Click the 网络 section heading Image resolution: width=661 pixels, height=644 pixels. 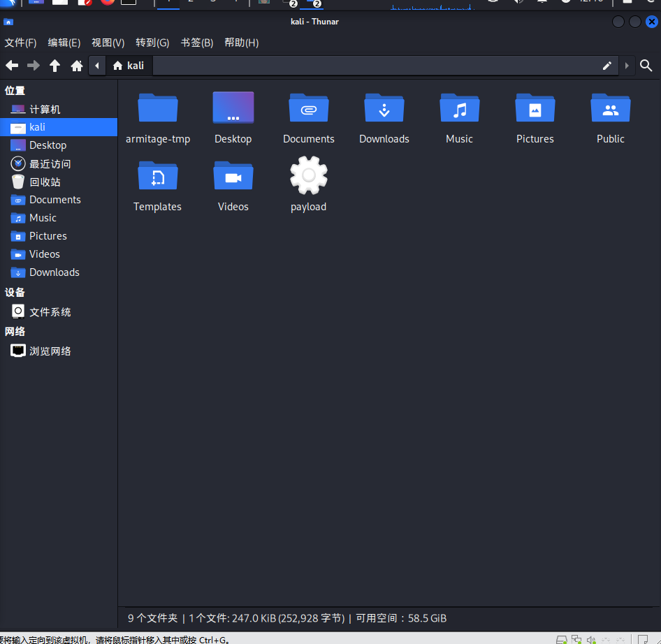[x=15, y=332]
